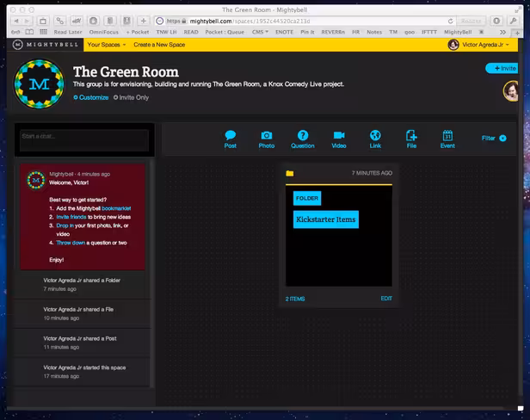Click the browser address bar URL
The image size is (530, 420).
[x=250, y=21]
